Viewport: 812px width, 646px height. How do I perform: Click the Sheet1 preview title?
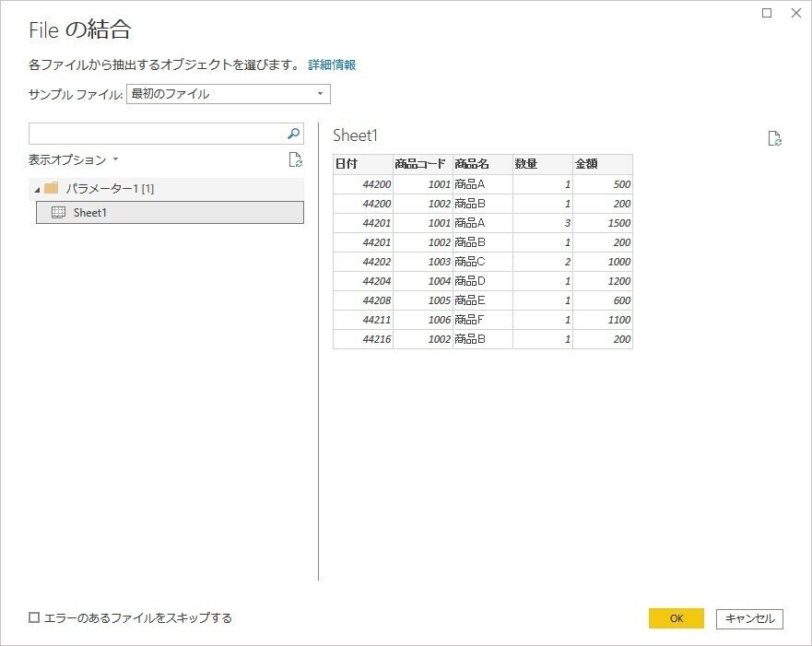coord(355,135)
